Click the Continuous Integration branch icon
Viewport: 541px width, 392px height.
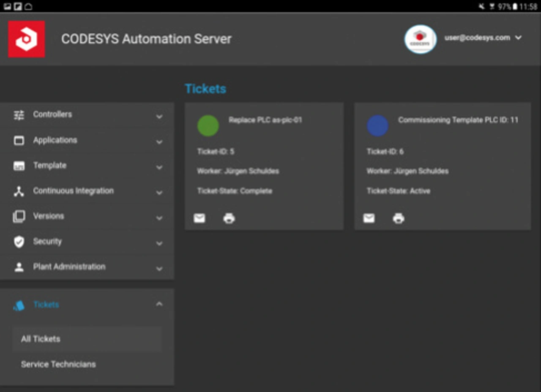[x=19, y=191]
